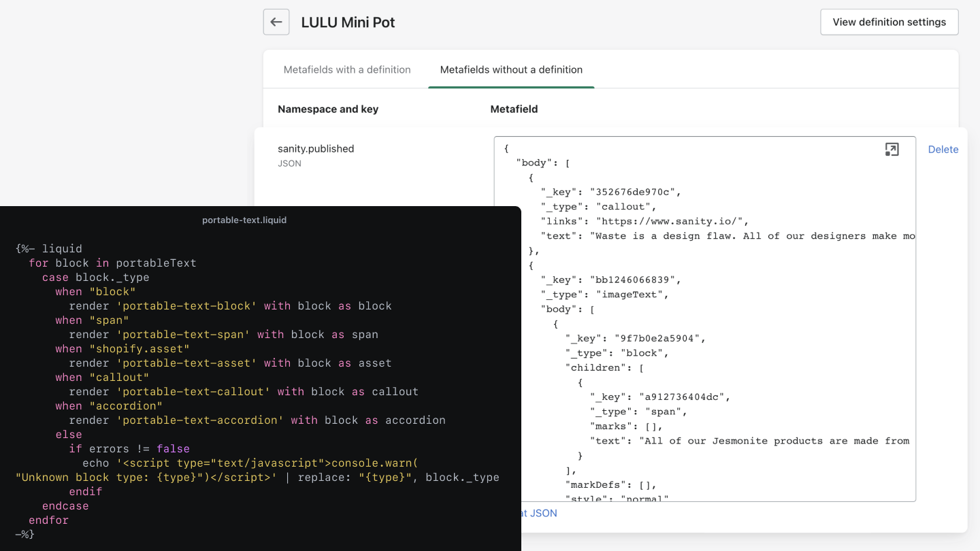
Task: Click the portable-text.liquid filename header
Action: (244, 220)
